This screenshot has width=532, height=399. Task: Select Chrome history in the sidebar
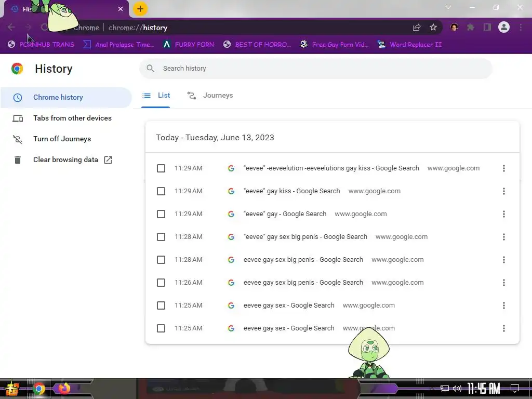[x=66, y=97]
